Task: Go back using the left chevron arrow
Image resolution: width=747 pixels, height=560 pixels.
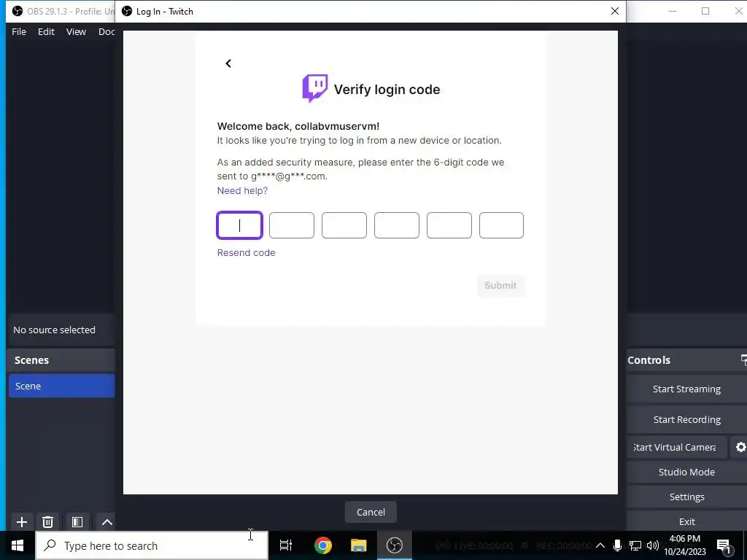Action: coord(228,63)
